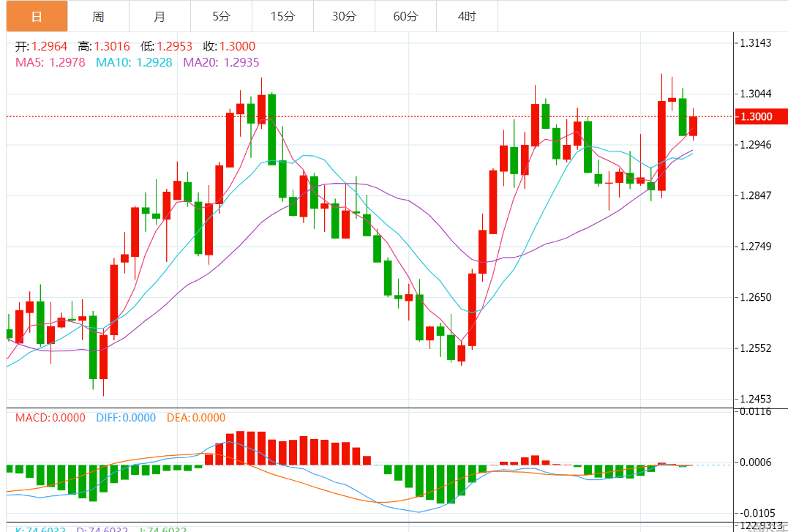Open the 4时 chart tab
Viewport: 788px width, 532px height.
(467, 16)
